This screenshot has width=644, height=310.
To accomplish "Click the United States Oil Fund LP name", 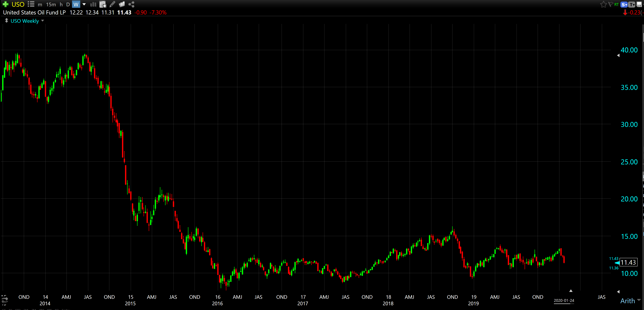I will [x=34, y=13].
